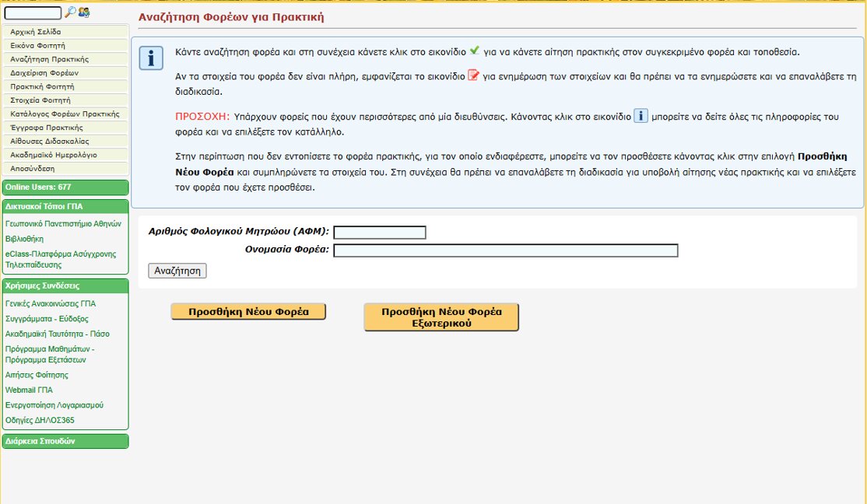
Task: Focus the ΑΦΜ tax number input field
Action: click(x=380, y=233)
